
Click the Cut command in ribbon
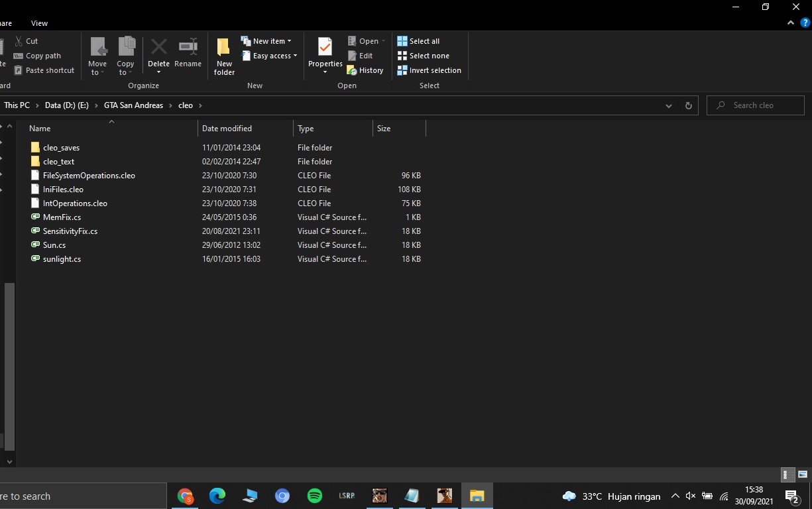pos(27,41)
